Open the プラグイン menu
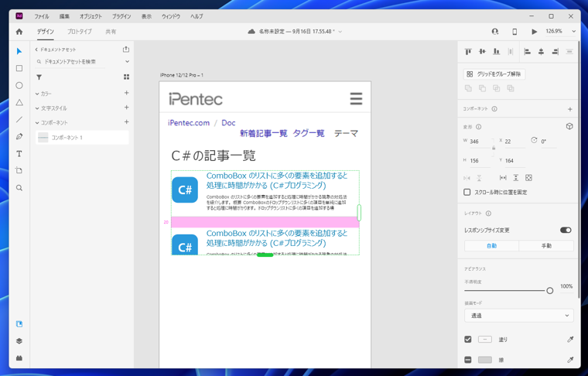 click(121, 16)
